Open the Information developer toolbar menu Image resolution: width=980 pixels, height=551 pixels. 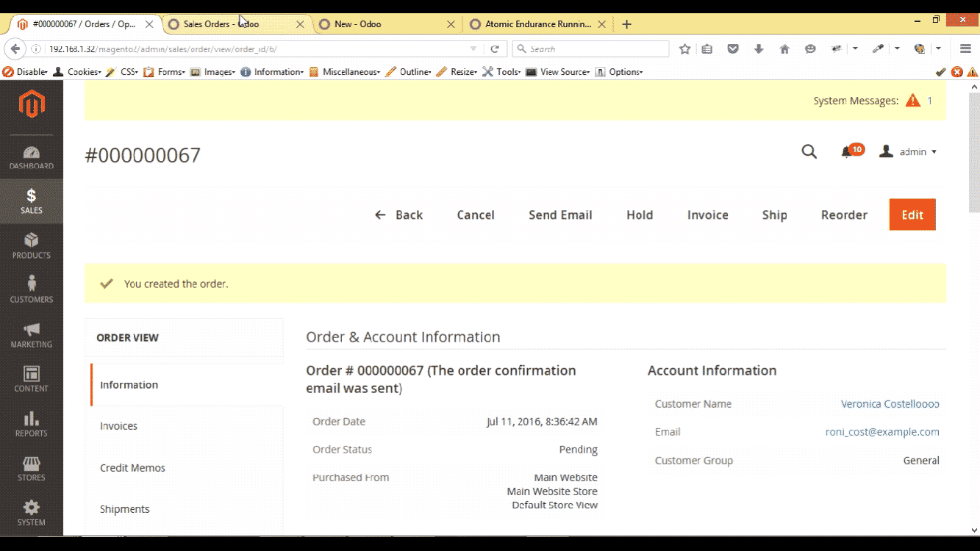[272, 72]
